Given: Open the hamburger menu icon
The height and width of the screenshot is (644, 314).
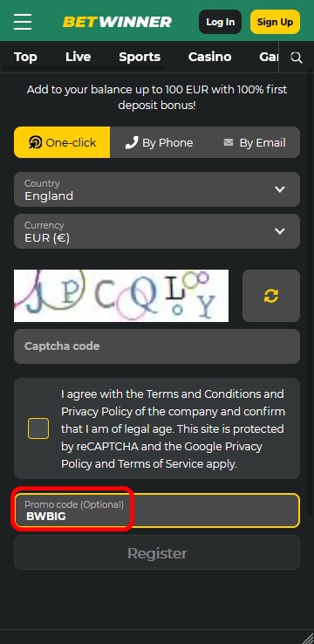Looking at the screenshot, I should [23, 21].
